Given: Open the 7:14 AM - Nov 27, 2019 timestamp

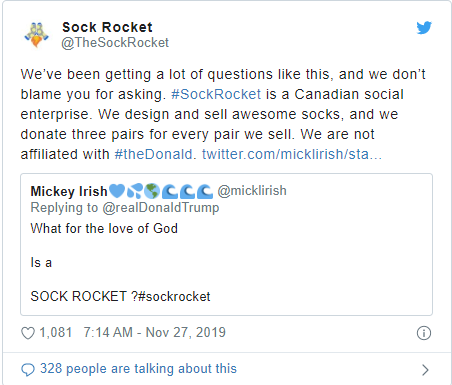Looking at the screenshot, I should click(155, 333).
